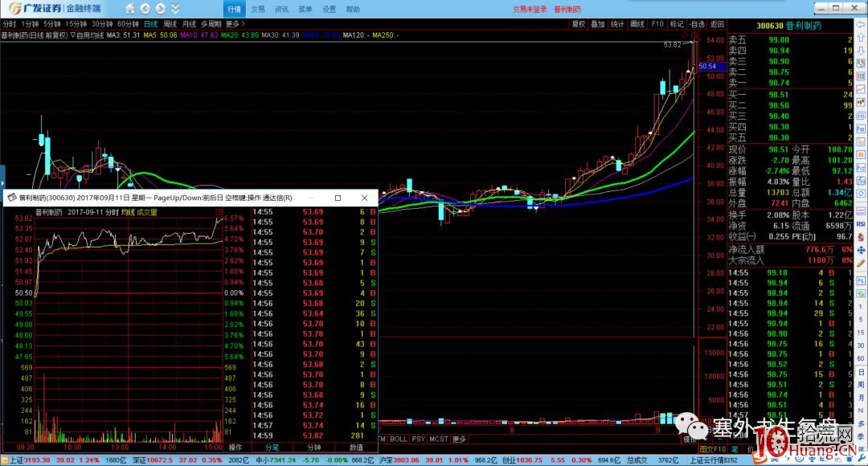Click the 标记 mark toolbar button
The width and height of the screenshot is (868, 466).
(x=677, y=24)
